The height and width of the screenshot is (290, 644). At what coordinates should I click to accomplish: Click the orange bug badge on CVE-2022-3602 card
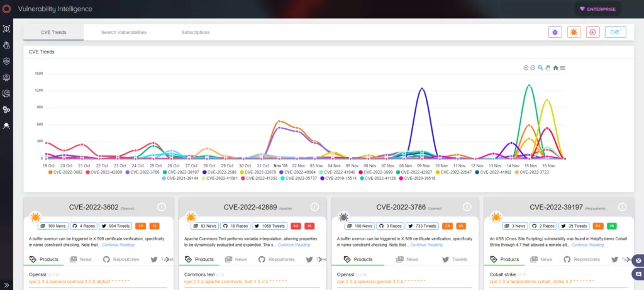click(36, 216)
